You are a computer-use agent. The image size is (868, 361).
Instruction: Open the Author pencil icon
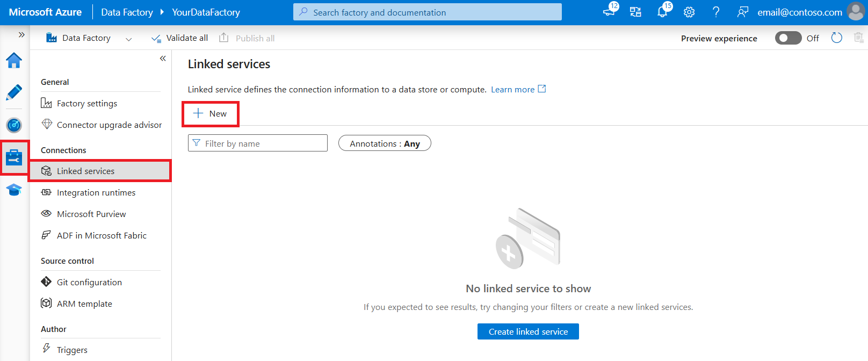[x=14, y=92]
